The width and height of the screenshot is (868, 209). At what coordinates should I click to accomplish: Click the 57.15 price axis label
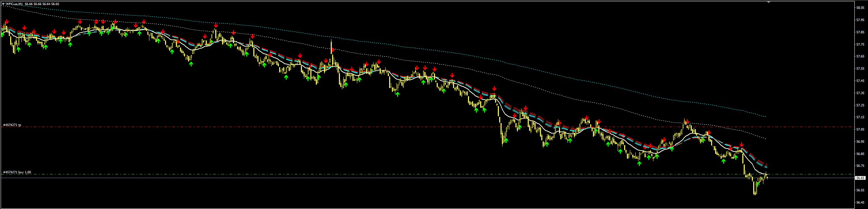click(860, 117)
